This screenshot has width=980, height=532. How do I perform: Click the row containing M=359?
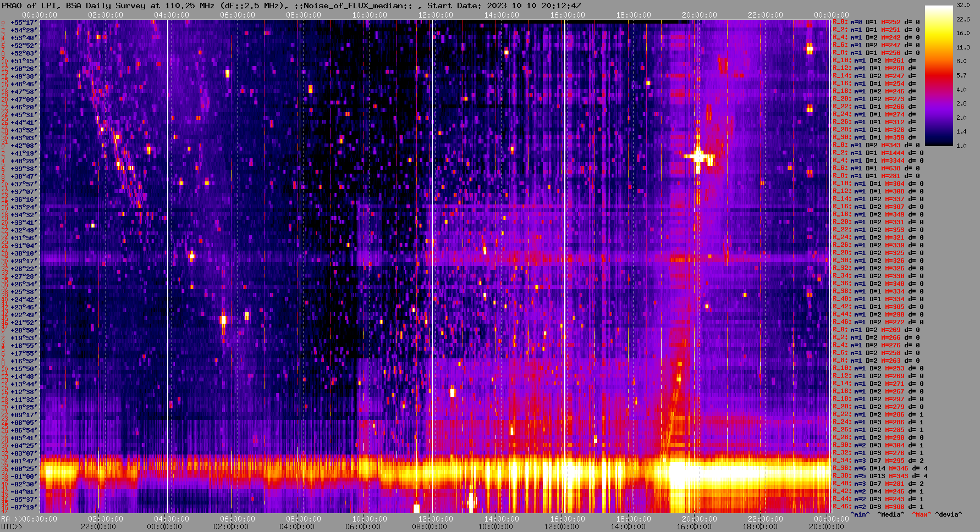[874, 138]
